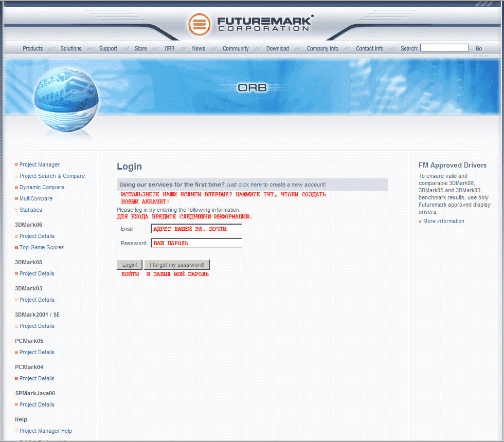The height and width of the screenshot is (442, 504).
Task: Click bullet icon beside Project Manager
Action: tap(16, 165)
